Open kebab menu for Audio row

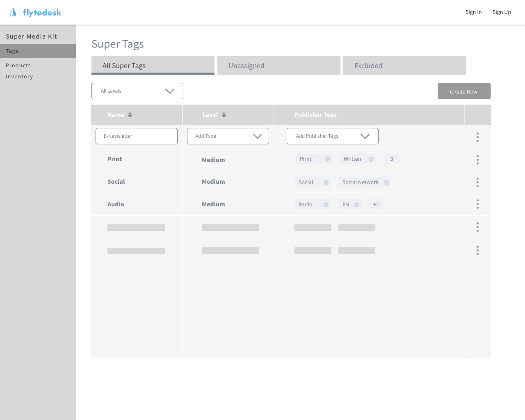(x=477, y=204)
